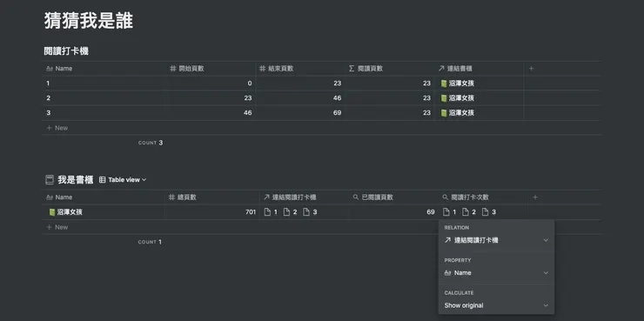Click COUNT 1 summary under 我是書櫃 table
Image resolution: width=644 pixels, height=321 pixels.
pos(150,242)
